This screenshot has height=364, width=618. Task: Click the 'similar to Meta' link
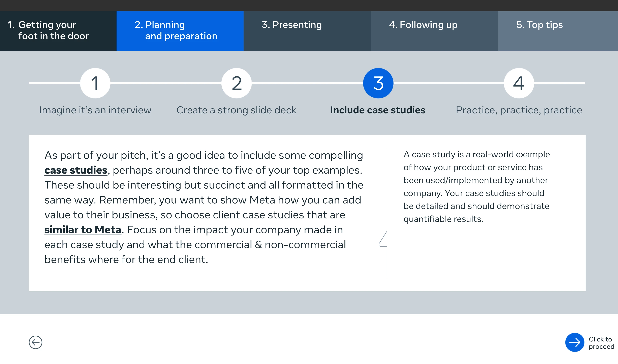click(x=83, y=230)
